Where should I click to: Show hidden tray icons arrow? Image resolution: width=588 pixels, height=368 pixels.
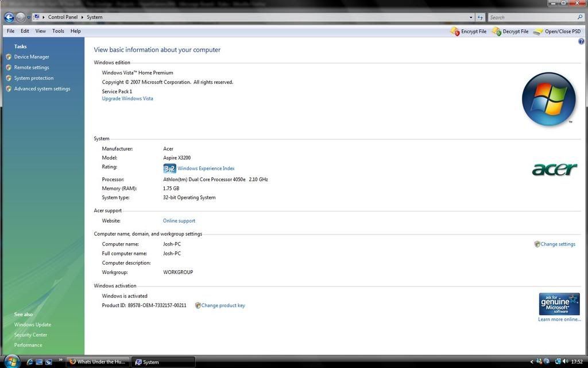coord(532,362)
